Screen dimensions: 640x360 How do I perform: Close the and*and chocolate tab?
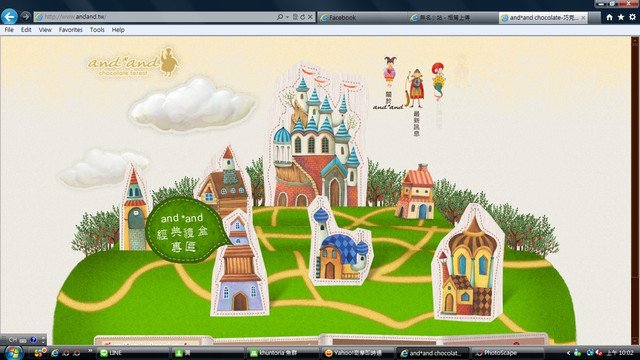point(583,18)
